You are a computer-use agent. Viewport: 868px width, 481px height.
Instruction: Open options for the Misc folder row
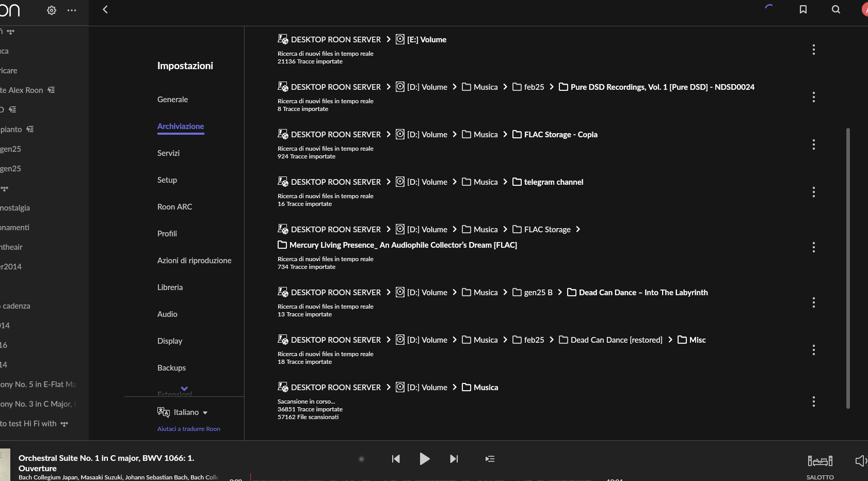[814, 350]
